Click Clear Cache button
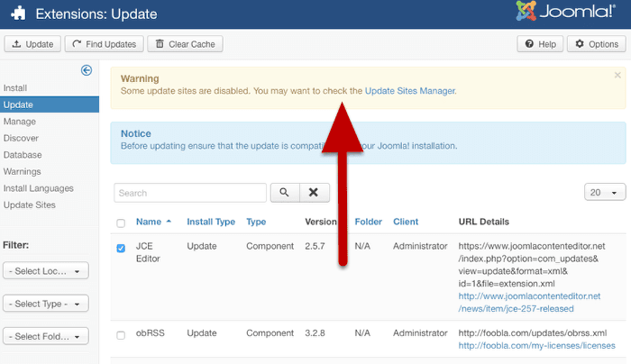This screenshot has height=364, width=631. 185,44
